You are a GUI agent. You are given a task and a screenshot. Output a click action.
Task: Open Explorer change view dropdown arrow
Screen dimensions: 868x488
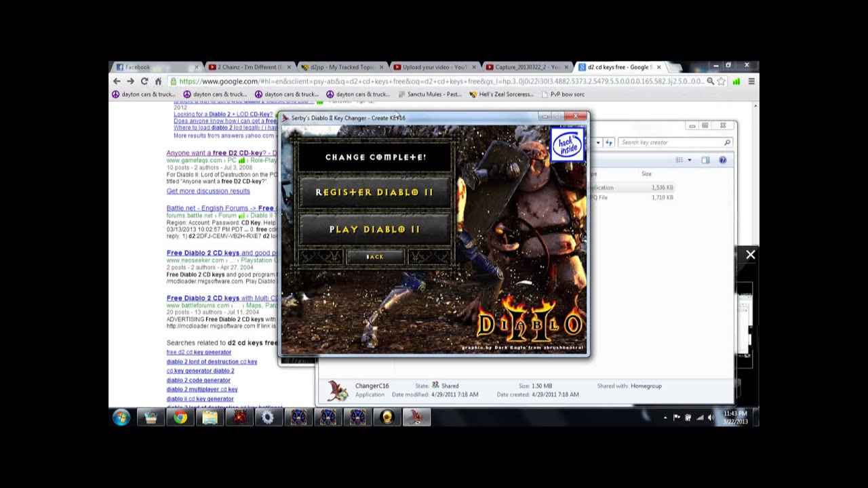click(690, 160)
